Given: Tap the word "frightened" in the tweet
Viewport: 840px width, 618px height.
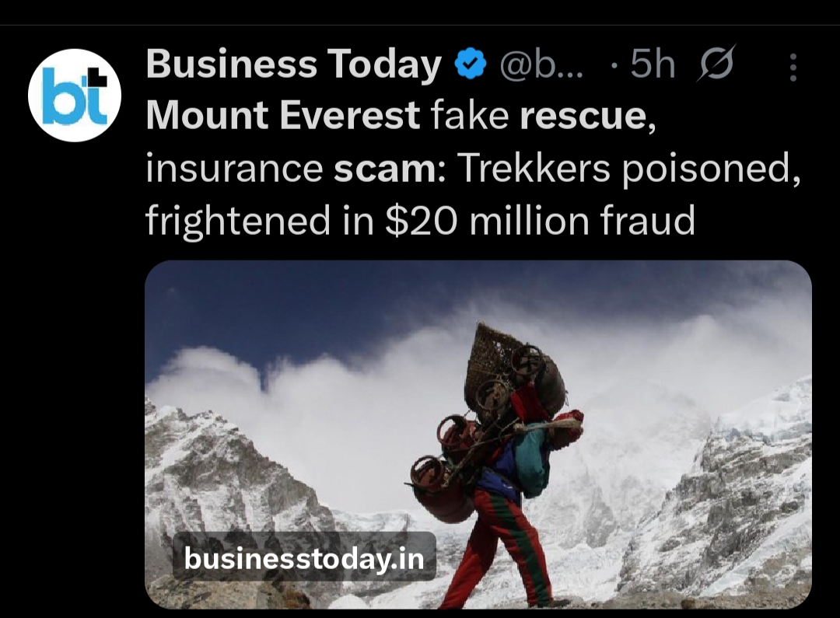Looking at the screenshot, I should (237, 221).
